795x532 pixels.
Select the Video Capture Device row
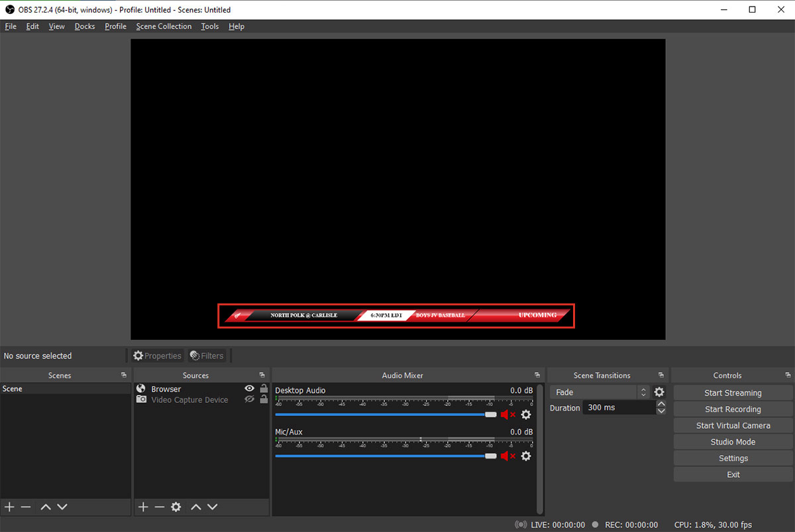pos(201,399)
